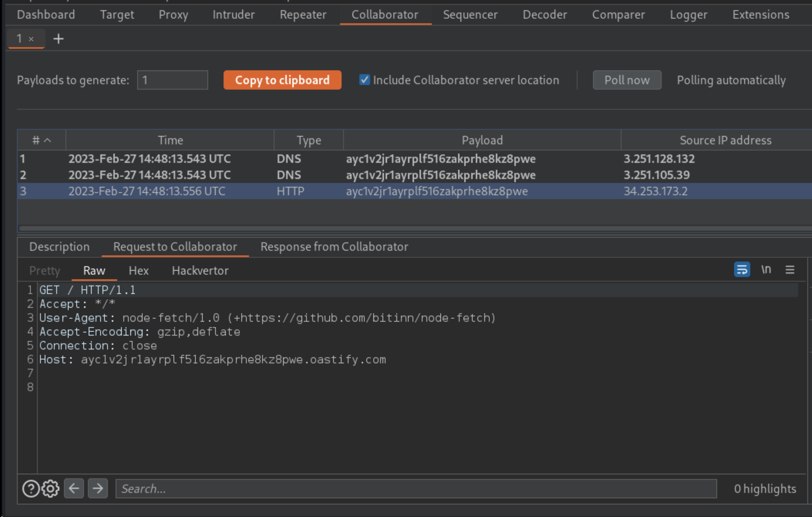Click the Search input field
The width and height of the screenshot is (812, 517).
[416, 488]
